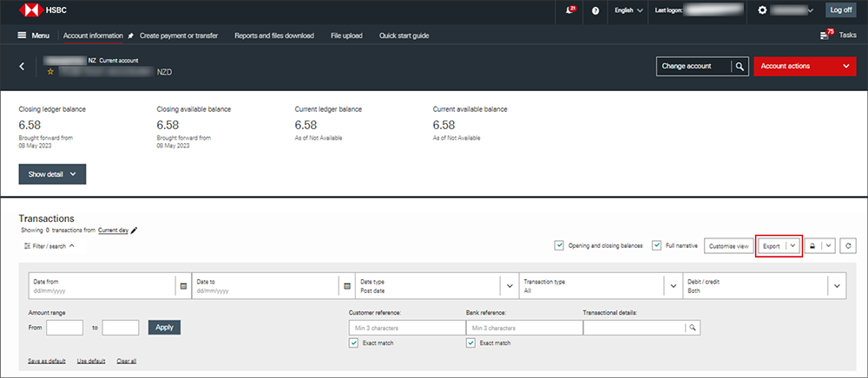The image size is (868, 378).
Task: Toggle Opening and closing balances checkbox
Action: 559,246
